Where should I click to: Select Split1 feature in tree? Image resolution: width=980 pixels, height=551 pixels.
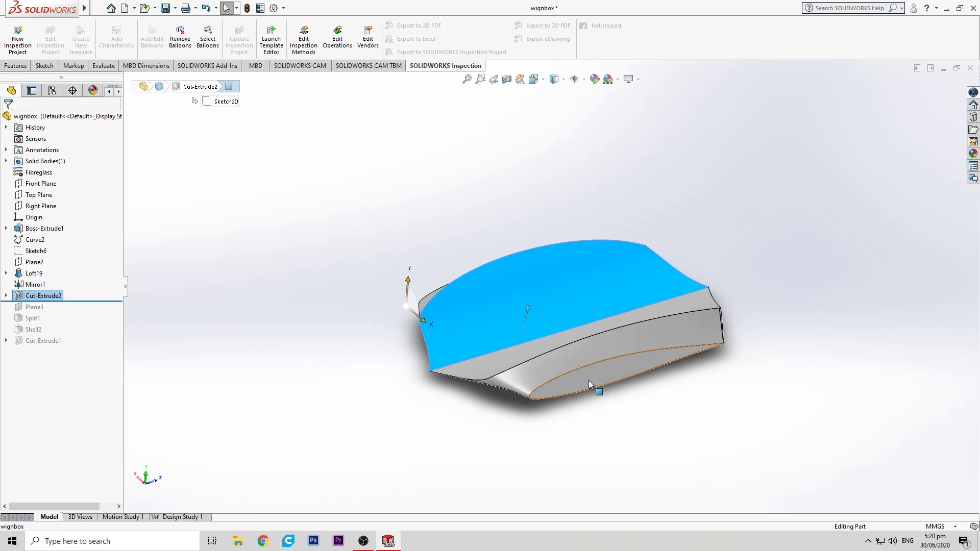click(33, 318)
